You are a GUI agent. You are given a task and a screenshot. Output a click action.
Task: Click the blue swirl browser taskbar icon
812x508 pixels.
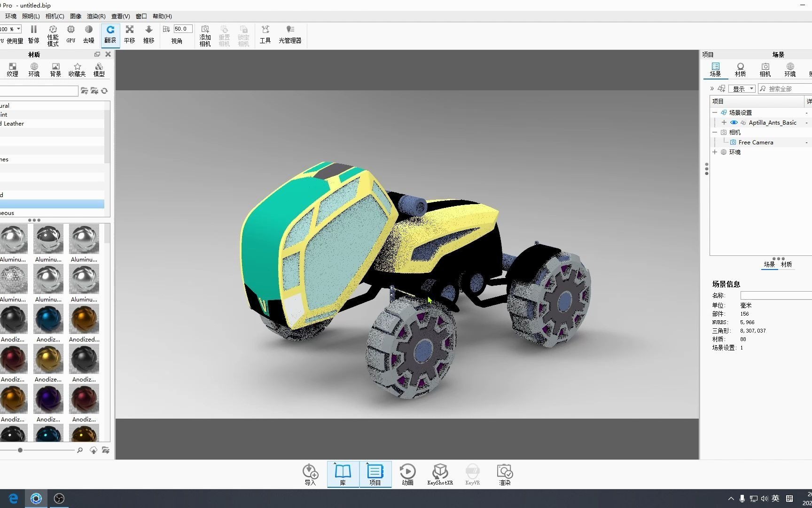(36, 499)
